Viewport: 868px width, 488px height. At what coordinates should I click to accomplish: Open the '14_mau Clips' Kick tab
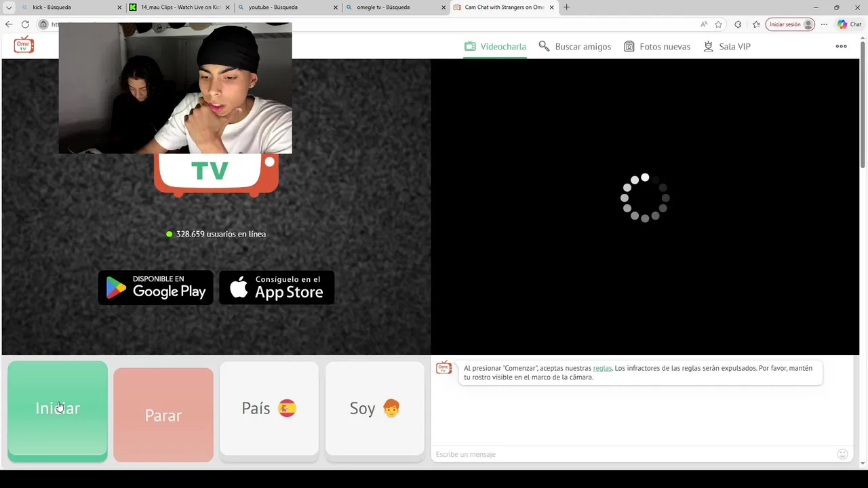[x=180, y=7]
